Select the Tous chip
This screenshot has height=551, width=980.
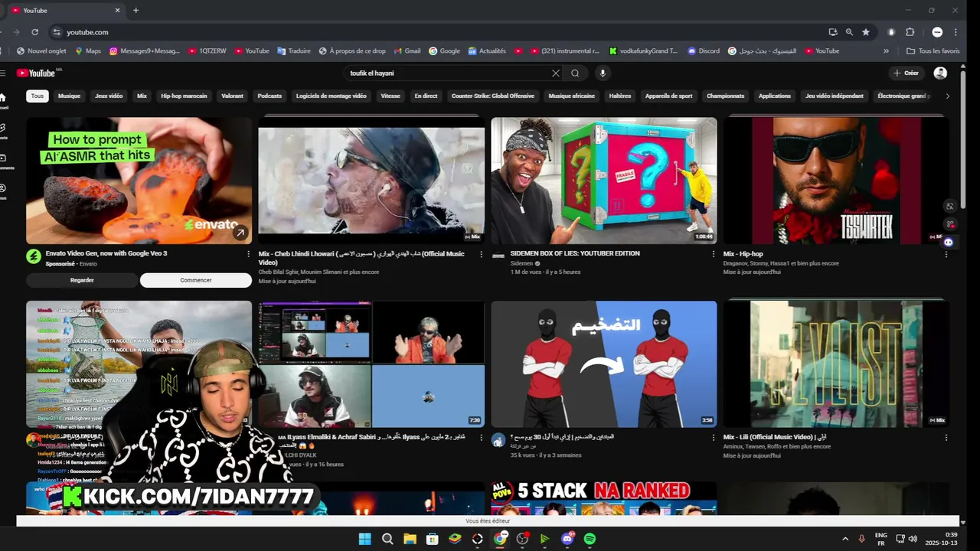pos(38,96)
